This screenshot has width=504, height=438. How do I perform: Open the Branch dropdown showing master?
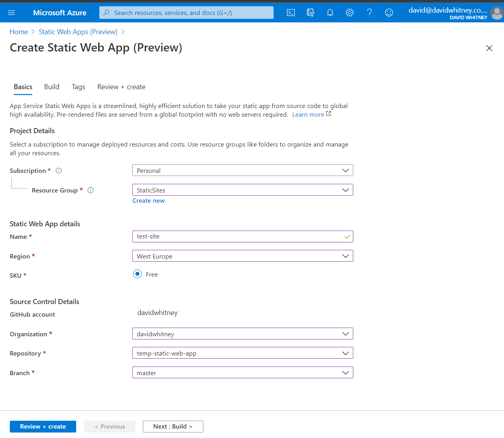click(243, 373)
